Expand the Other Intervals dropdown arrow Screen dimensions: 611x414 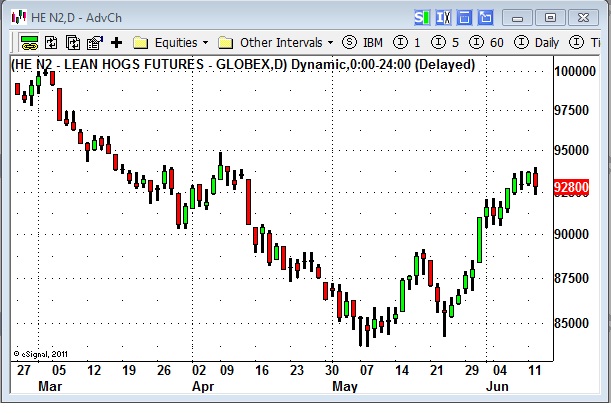click(330, 42)
